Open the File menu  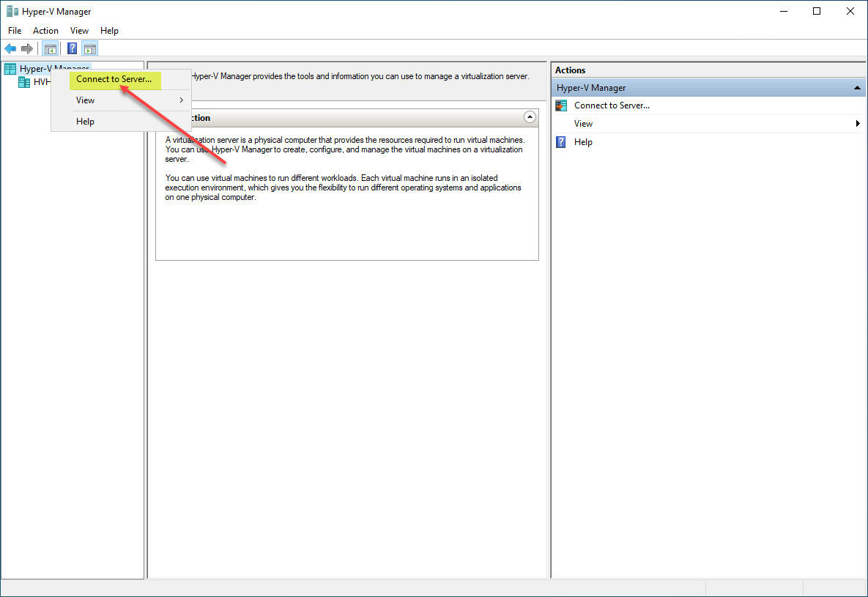coord(15,31)
